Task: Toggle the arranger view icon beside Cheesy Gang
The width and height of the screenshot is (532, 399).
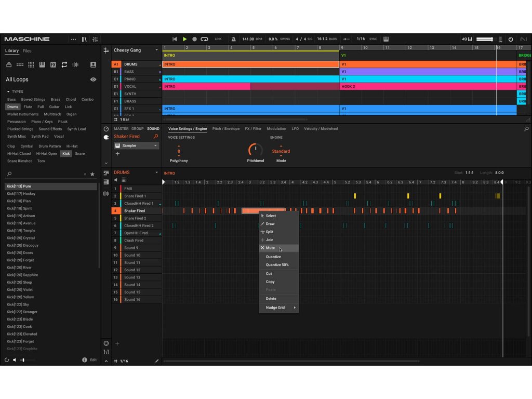Action: [x=106, y=50]
